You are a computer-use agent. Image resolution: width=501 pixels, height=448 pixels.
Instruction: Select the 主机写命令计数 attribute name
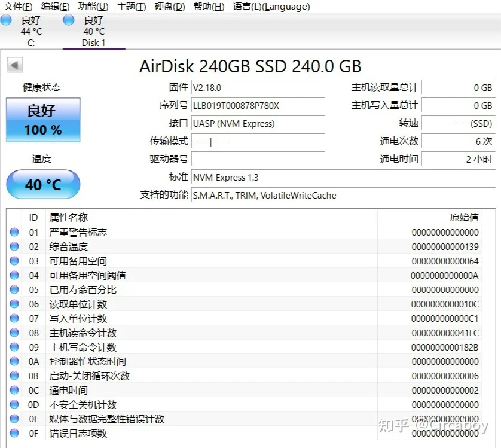[83, 348]
